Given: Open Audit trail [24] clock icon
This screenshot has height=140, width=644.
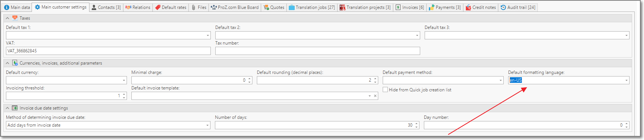Looking at the screenshot, I should [x=503, y=7].
